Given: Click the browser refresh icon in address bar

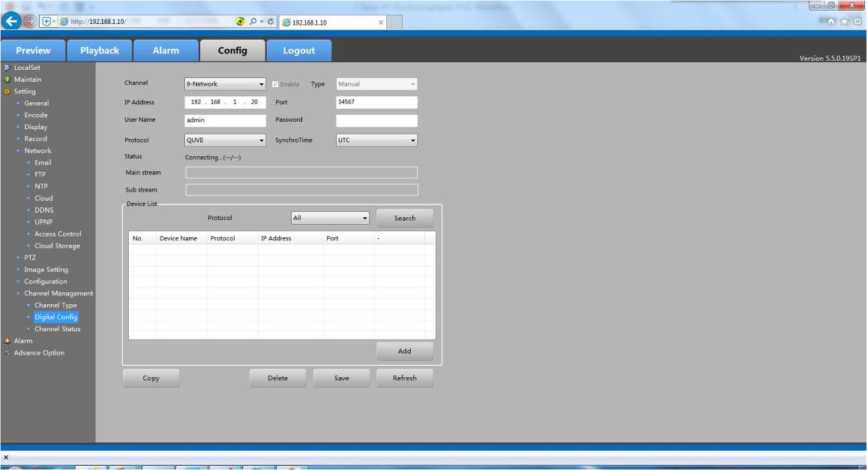Looking at the screenshot, I should (x=270, y=22).
